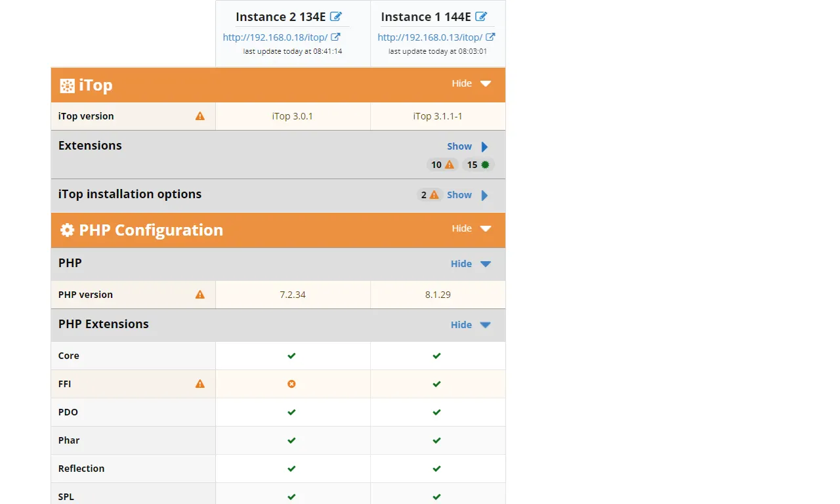Select PHP version 8.1.29 cell

point(438,295)
